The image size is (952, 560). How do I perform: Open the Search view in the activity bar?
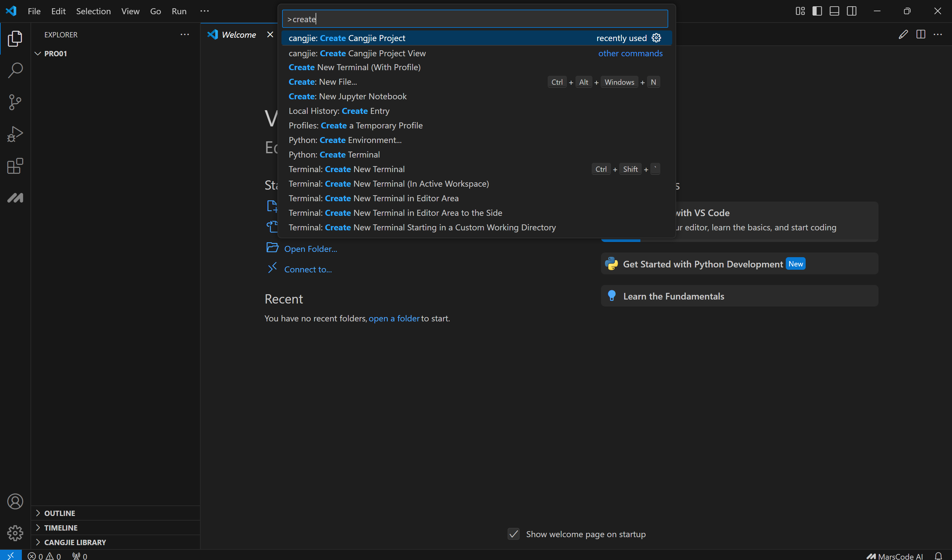[15, 70]
